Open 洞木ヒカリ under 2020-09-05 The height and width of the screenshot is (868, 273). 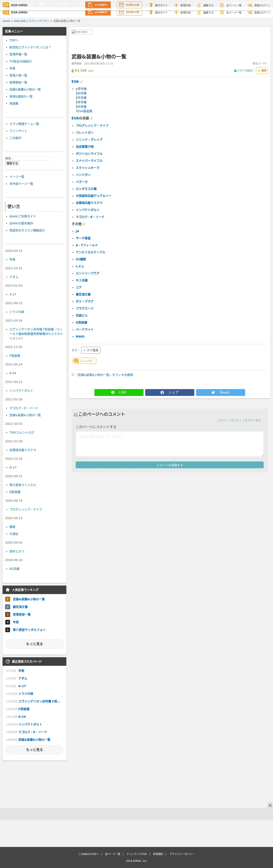[x=17, y=551]
